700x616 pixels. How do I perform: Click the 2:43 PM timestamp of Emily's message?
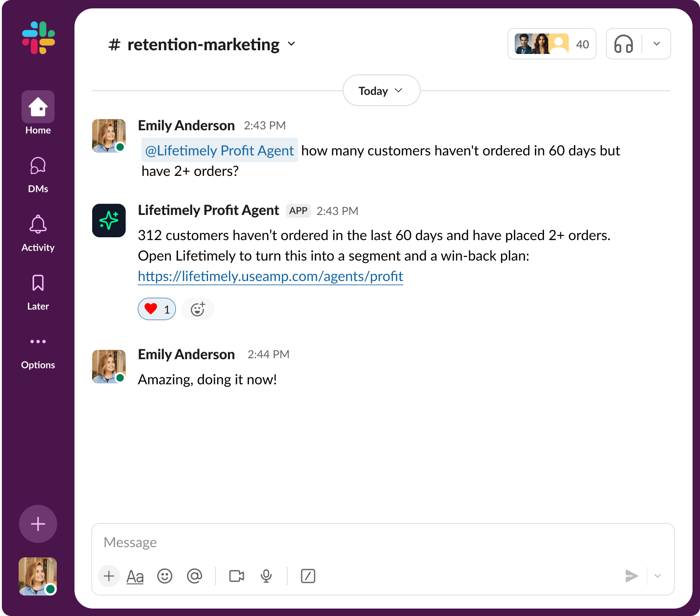265,126
